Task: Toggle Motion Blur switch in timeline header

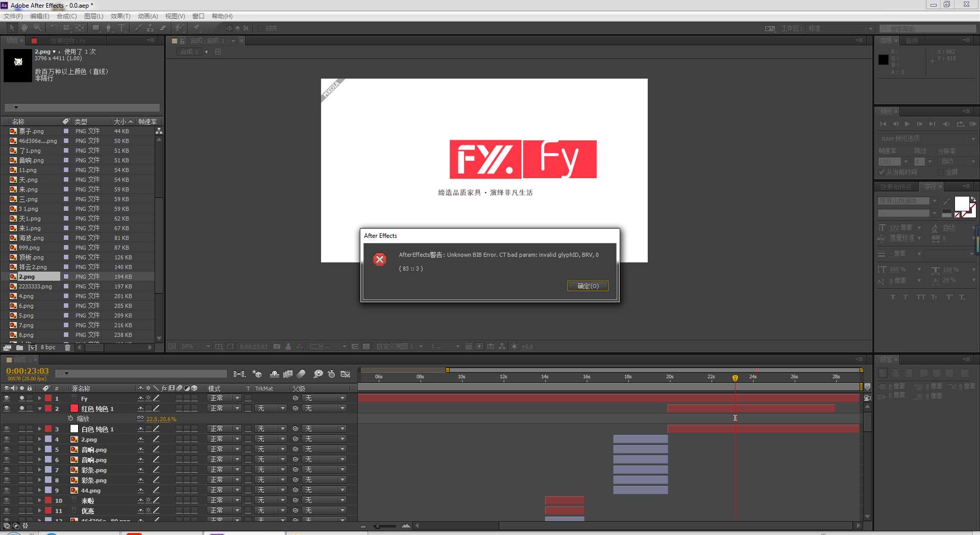Action: tap(301, 374)
